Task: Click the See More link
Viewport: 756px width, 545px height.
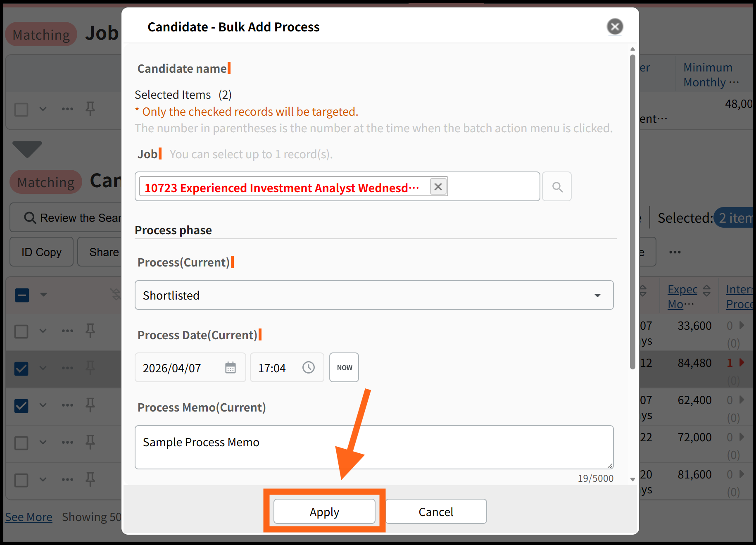Action: tap(29, 517)
